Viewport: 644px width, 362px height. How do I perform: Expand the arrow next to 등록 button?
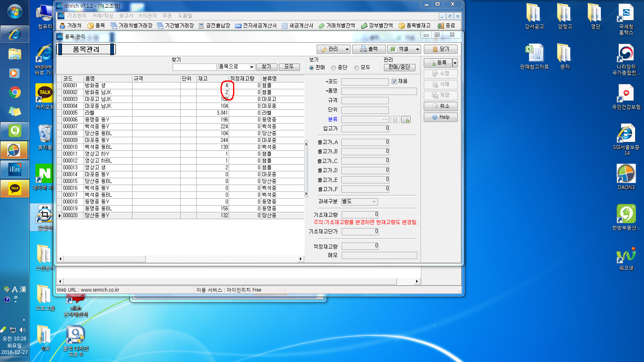tap(455, 63)
